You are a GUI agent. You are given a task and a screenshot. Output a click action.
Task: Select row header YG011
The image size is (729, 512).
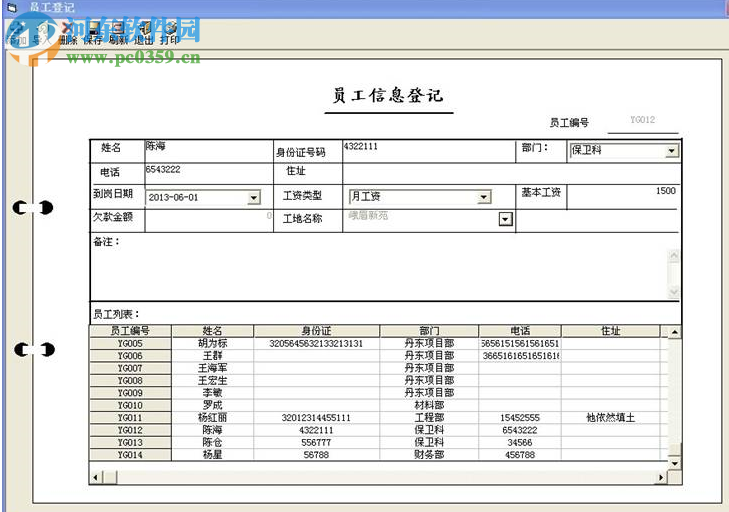(x=130, y=418)
